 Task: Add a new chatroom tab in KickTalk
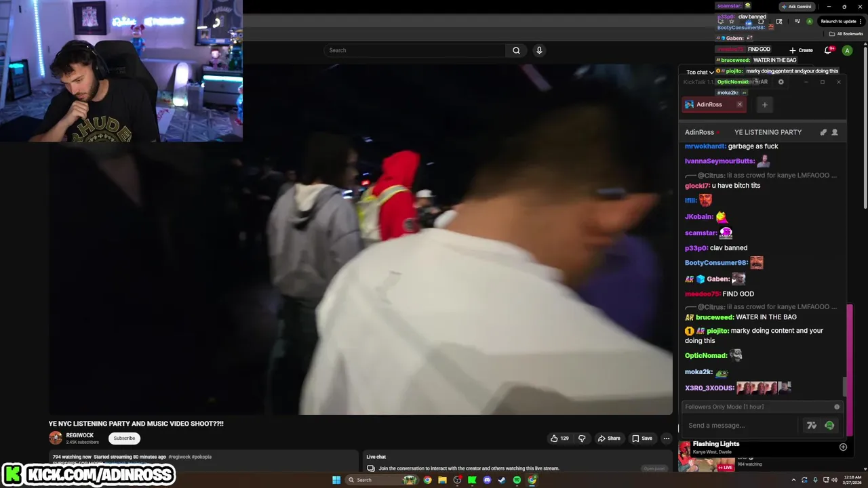764,104
